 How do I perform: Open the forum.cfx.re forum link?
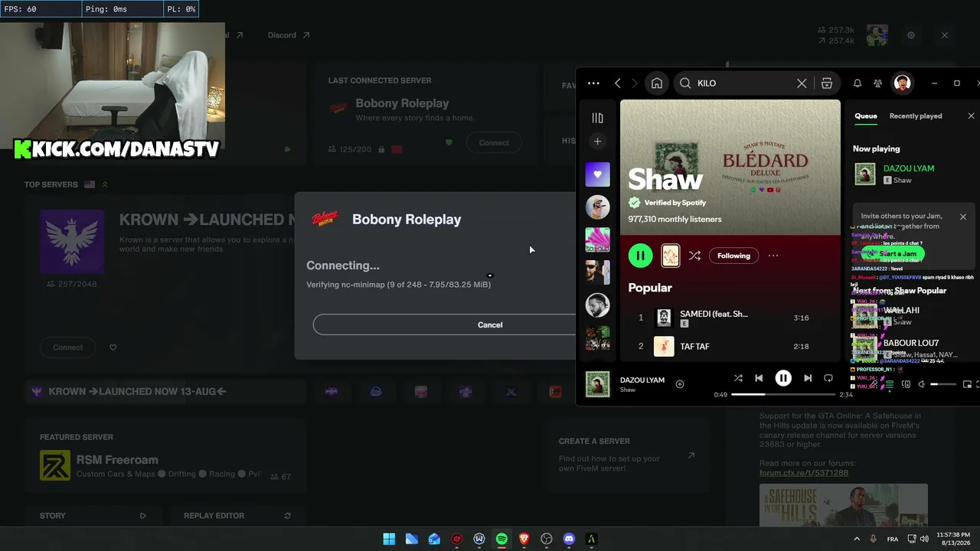pos(804,473)
